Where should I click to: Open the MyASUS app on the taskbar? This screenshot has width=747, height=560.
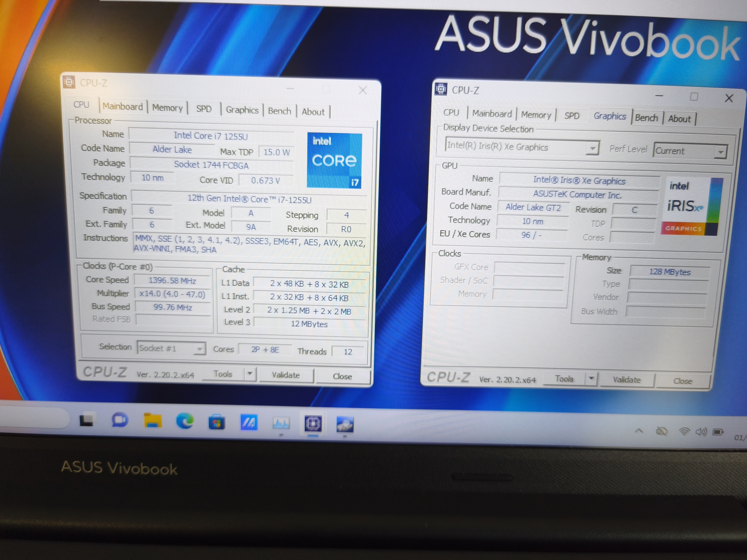tap(249, 422)
